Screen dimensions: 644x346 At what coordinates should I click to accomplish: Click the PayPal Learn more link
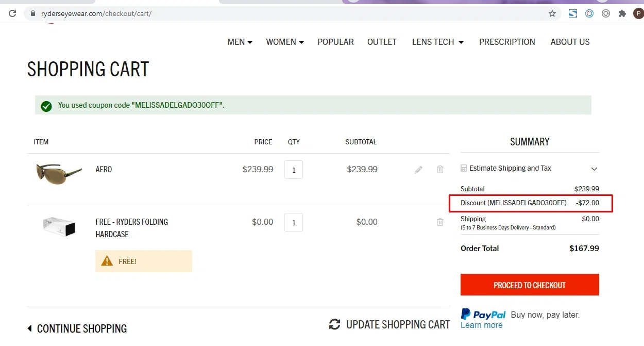point(481,325)
